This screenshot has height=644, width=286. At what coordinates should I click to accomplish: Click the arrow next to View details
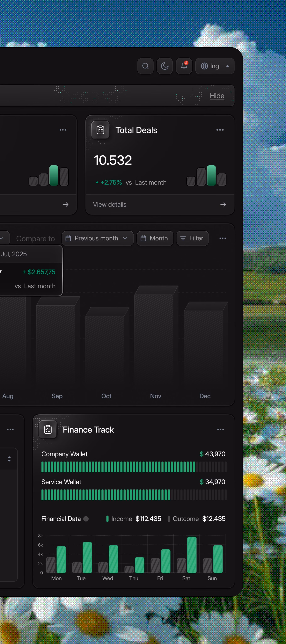223,205
